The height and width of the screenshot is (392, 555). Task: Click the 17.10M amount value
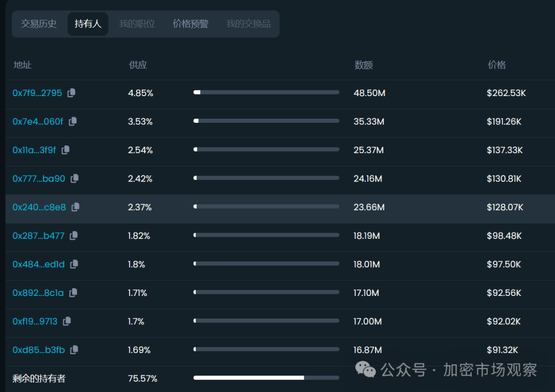(x=366, y=293)
